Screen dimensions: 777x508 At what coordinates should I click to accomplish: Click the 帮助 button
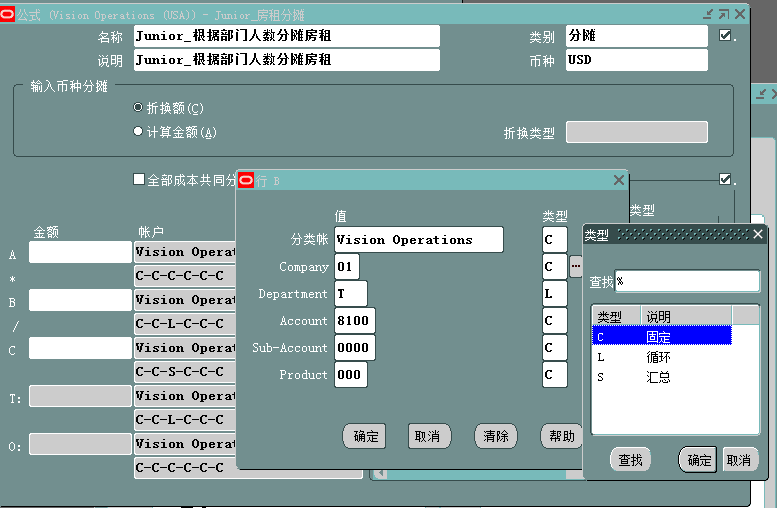click(562, 436)
